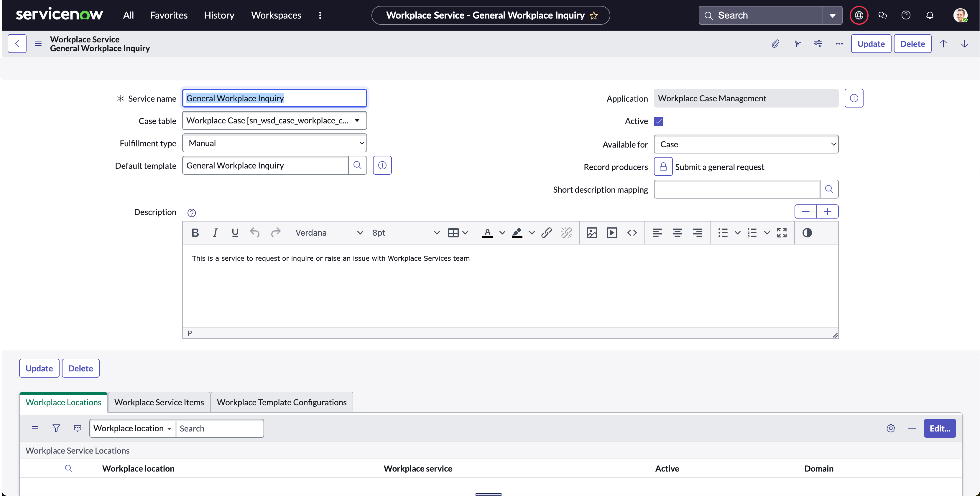Unlock the Record producers field

coord(663,167)
